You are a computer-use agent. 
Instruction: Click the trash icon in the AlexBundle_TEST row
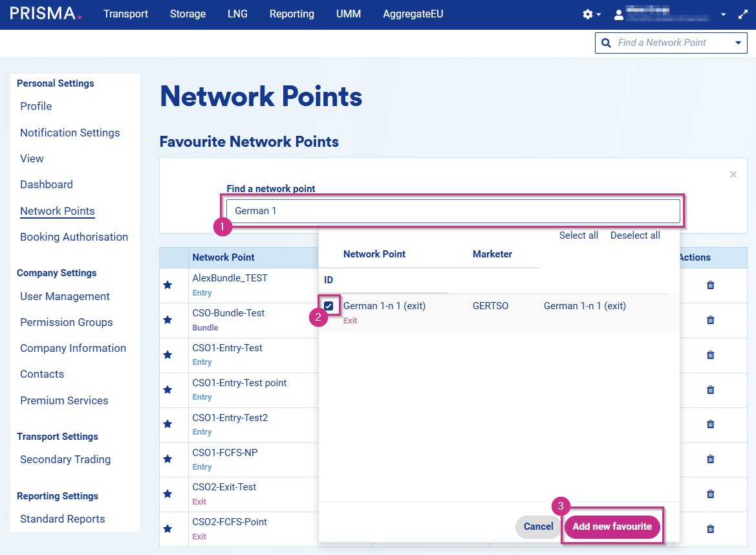click(711, 285)
